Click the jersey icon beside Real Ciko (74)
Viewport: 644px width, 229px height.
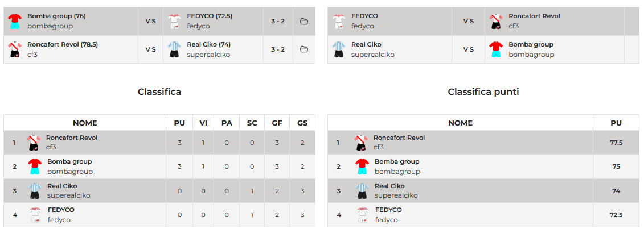174,49
